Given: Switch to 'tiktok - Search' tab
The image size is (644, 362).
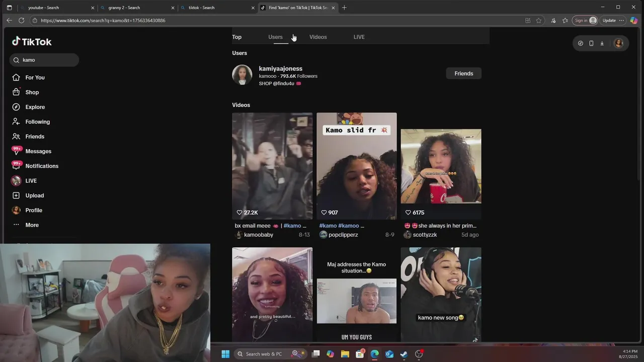Looking at the screenshot, I should coord(217,8).
